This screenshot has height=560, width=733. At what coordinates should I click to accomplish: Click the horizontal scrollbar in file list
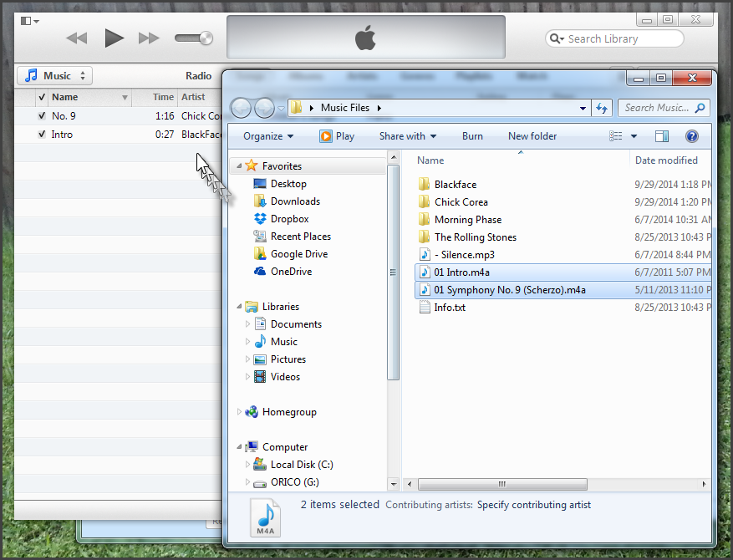point(502,484)
